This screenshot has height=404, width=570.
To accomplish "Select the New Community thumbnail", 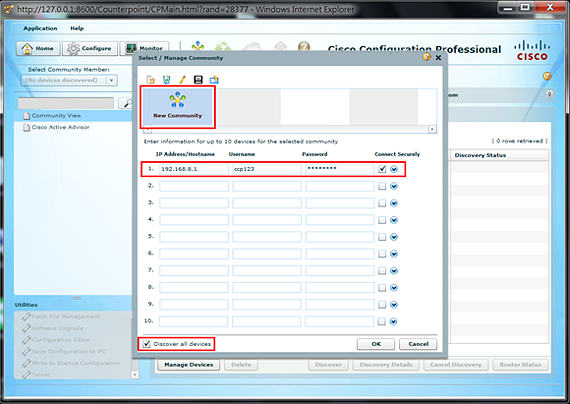I will [x=177, y=107].
